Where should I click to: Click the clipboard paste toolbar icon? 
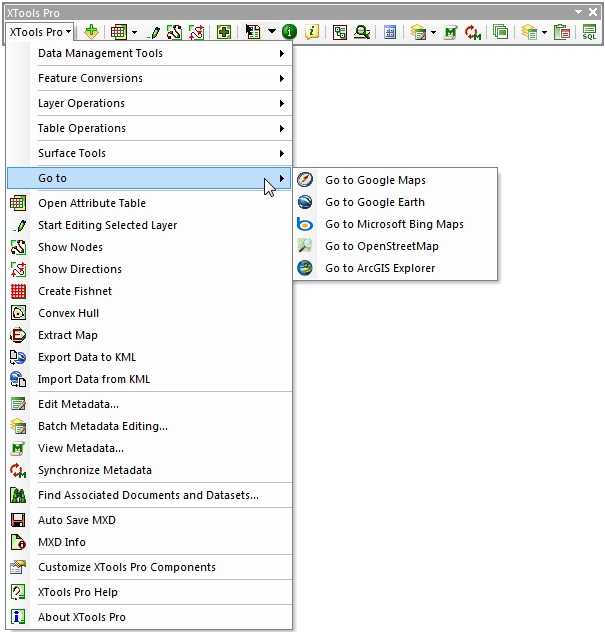coord(562,32)
